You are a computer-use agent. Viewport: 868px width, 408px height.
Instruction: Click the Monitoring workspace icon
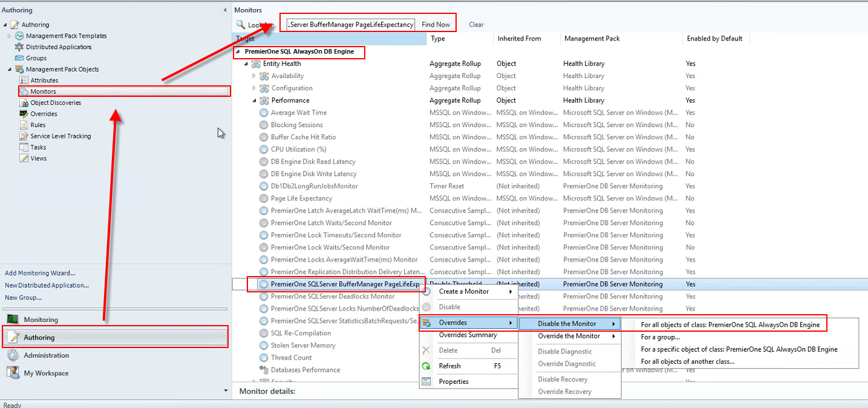tap(12, 320)
